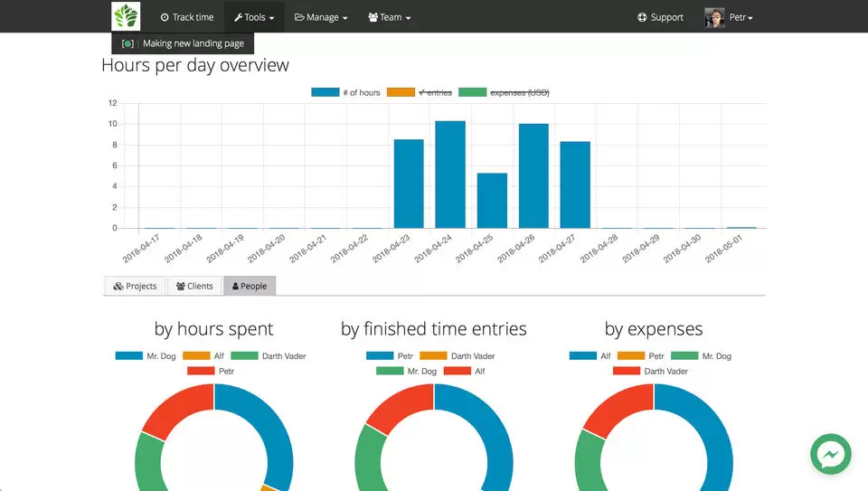
Task: Switch to the Projects tab
Action: [x=135, y=286]
